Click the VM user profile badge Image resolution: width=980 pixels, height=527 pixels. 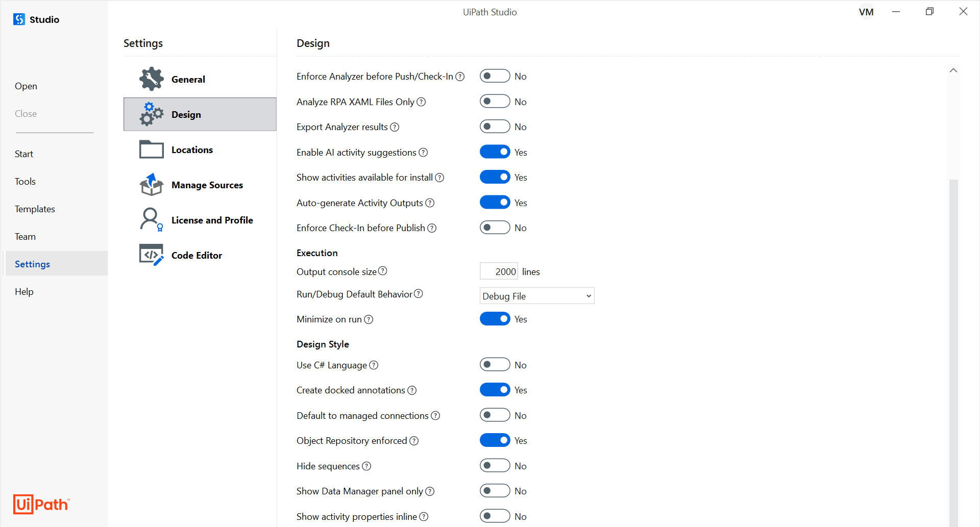coord(866,12)
